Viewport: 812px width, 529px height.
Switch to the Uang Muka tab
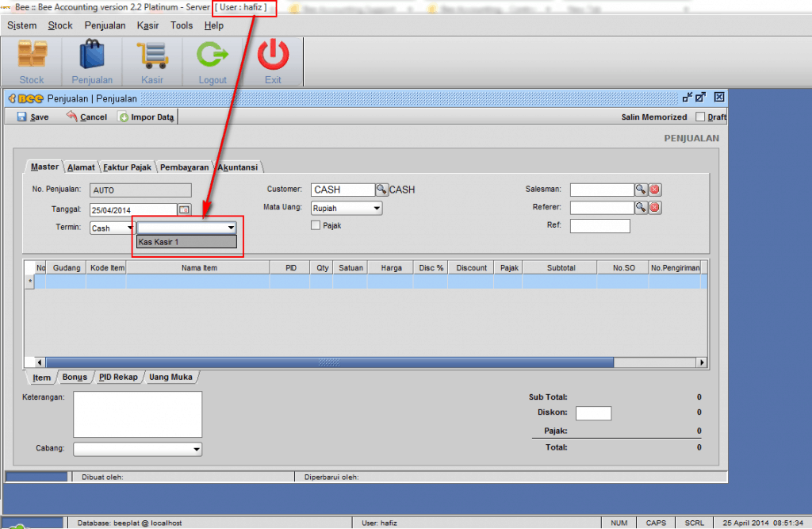[170, 378]
